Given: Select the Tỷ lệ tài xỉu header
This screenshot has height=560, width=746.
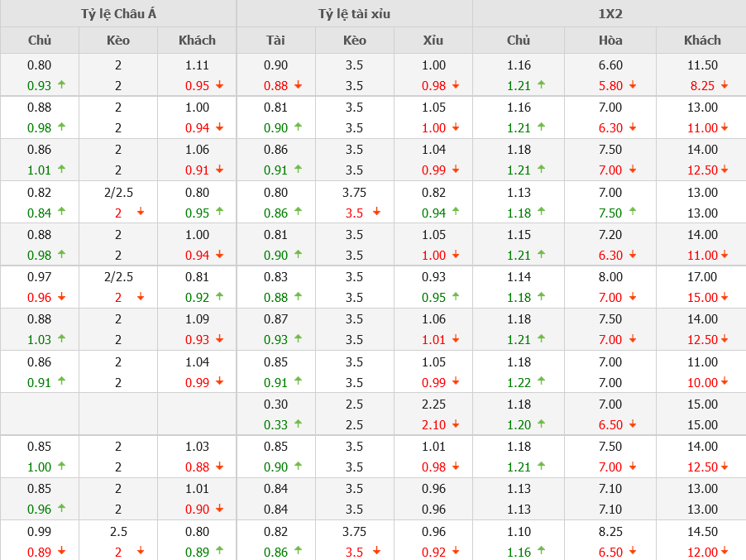Looking at the screenshot, I should tap(354, 13).
